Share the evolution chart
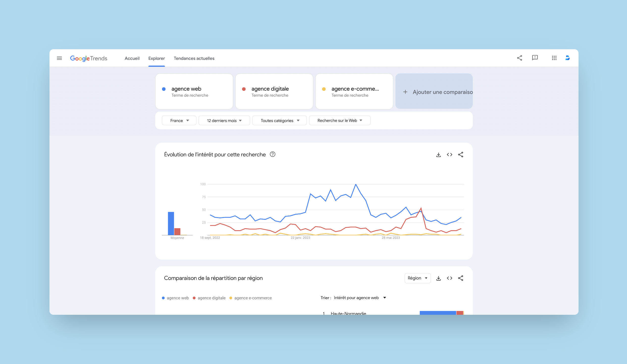The image size is (627, 364). pos(461,154)
